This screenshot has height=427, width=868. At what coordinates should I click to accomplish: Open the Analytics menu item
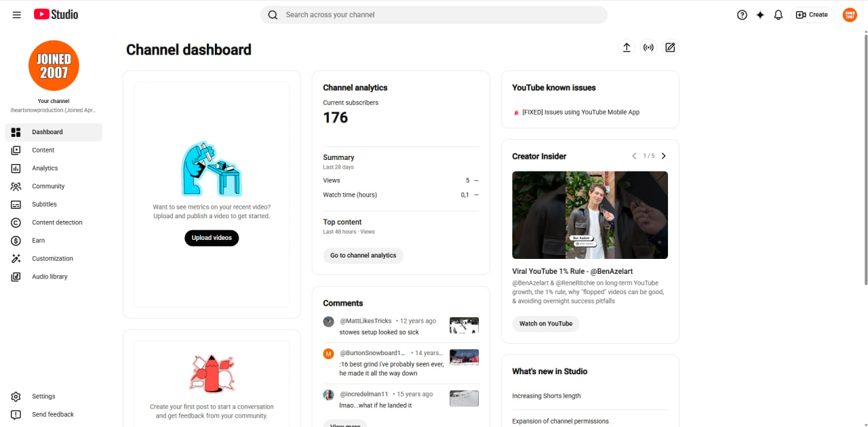click(54, 168)
